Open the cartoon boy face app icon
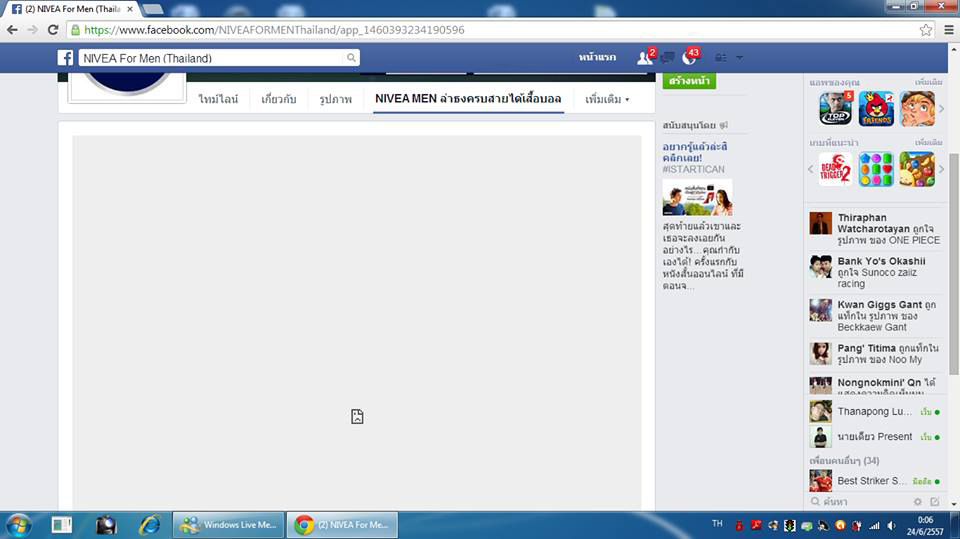The image size is (960, 539). tap(917, 108)
